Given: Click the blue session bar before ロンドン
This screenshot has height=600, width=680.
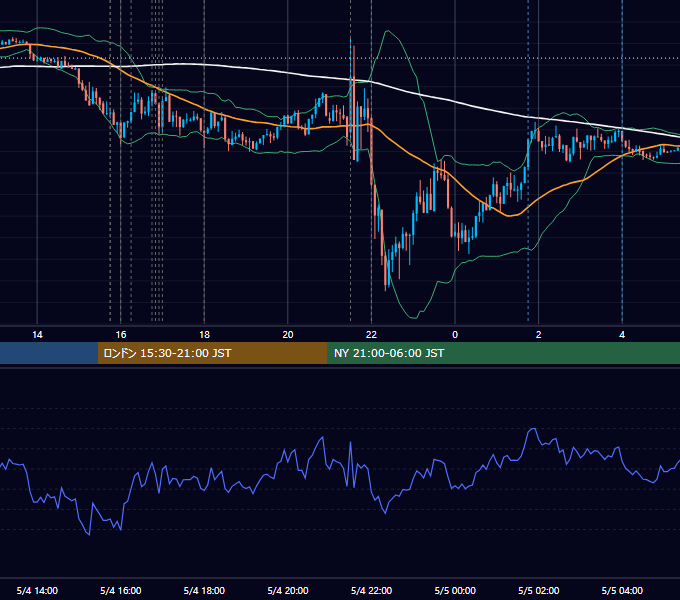Looking at the screenshot, I should click(x=49, y=353).
